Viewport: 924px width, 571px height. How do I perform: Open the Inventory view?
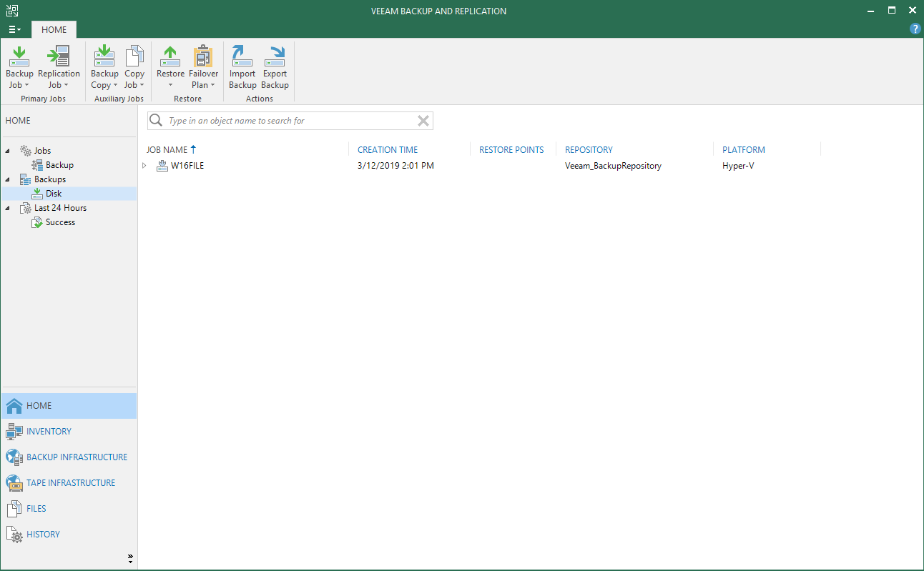click(69, 432)
